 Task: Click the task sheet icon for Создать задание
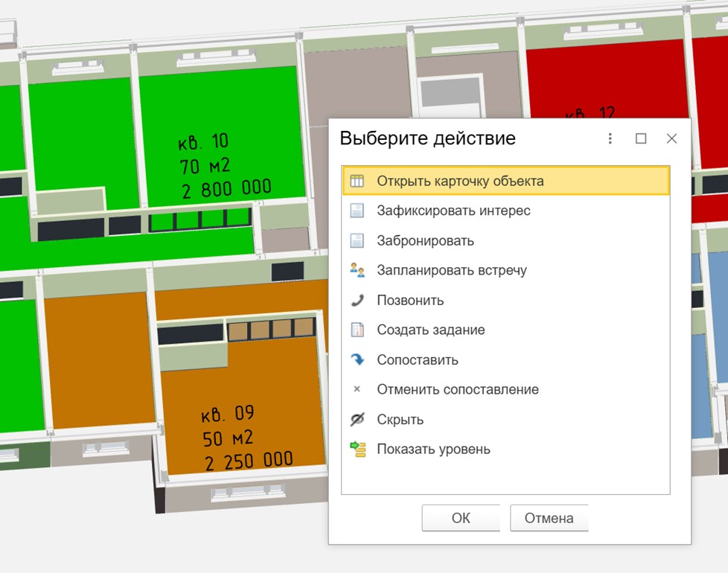357,330
